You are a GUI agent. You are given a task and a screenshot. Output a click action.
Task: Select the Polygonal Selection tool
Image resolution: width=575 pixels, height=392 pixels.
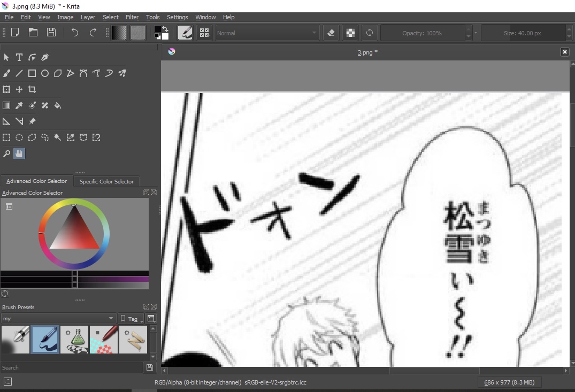[32, 137]
